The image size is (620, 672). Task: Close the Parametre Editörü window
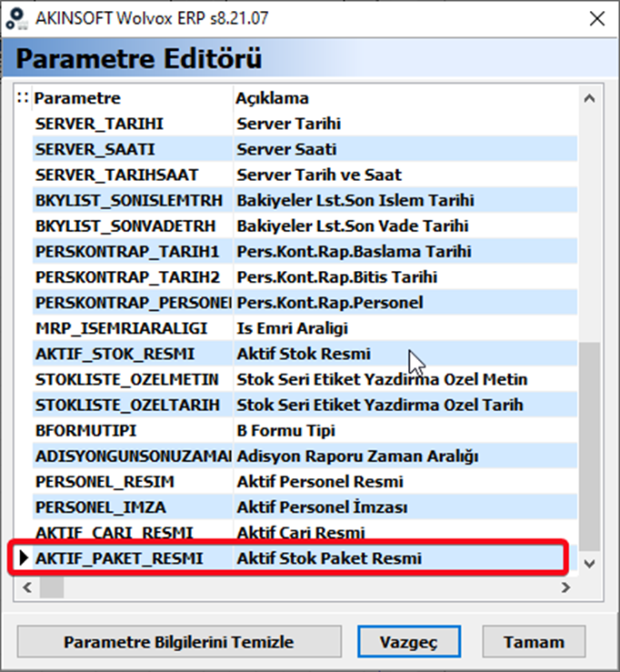tap(597, 19)
